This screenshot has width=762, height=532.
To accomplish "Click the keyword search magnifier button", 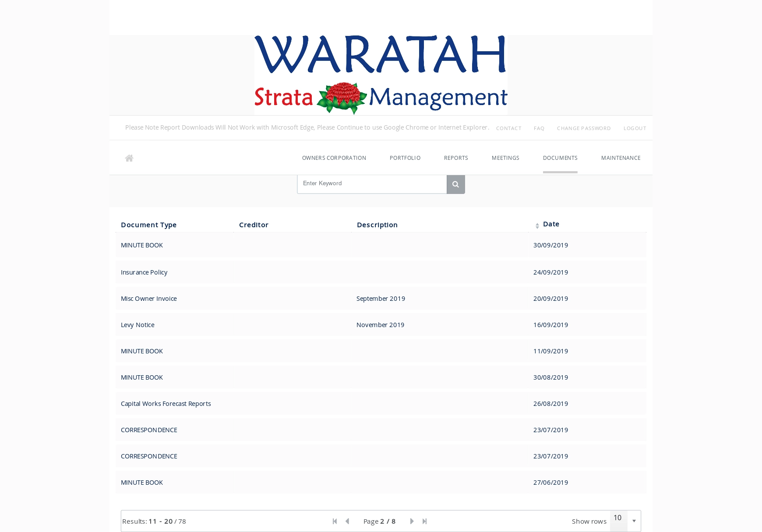I will [455, 184].
